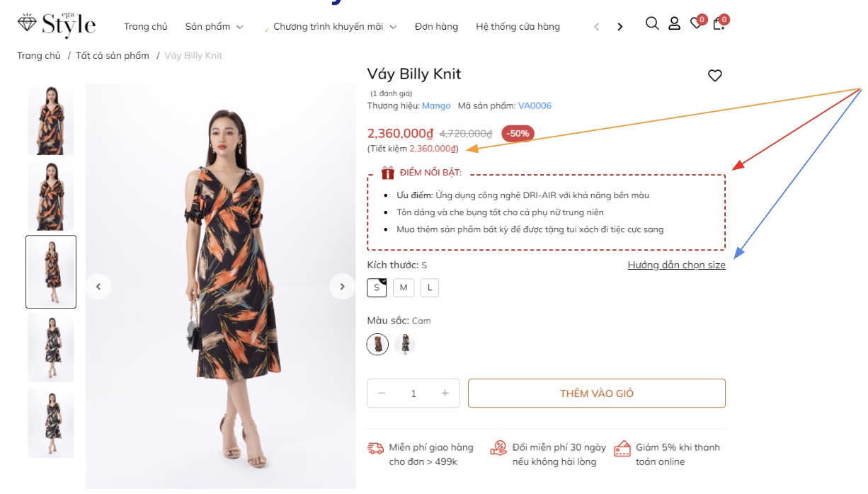Increase quantity with plus button
The image size is (868, 494).
(445, 394)
